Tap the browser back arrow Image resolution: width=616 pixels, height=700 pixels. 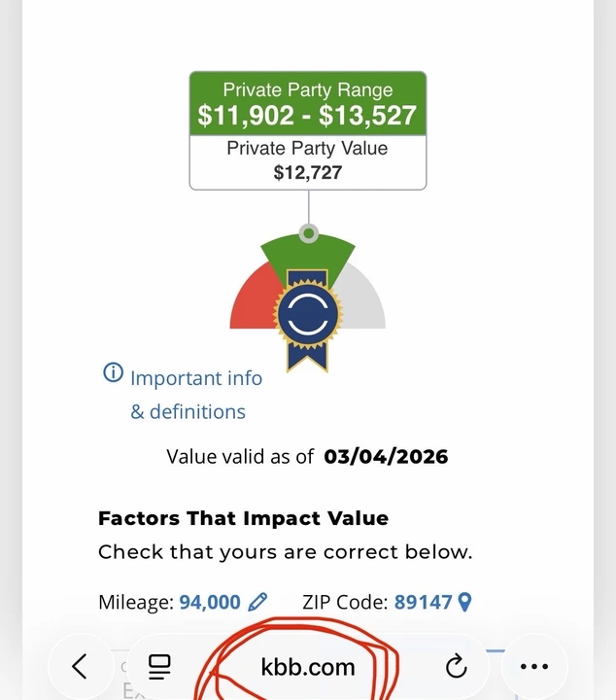pos(80,667)
